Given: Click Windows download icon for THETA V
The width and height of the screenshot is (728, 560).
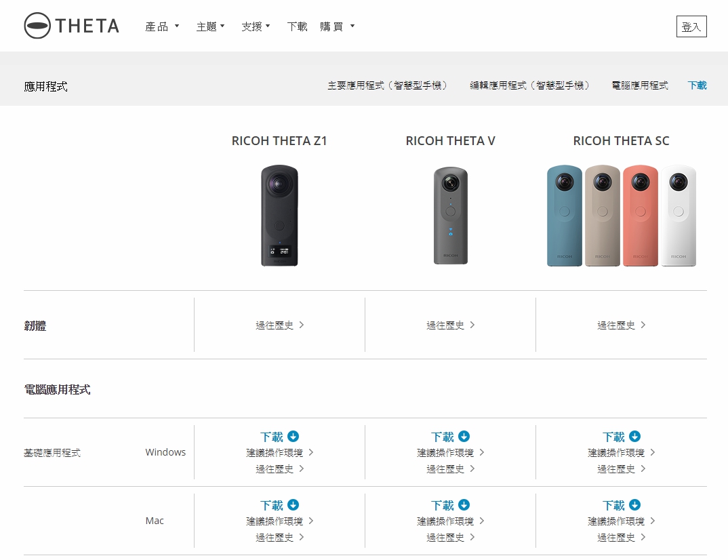Looking at the screenshot, I should coord(464,437).
